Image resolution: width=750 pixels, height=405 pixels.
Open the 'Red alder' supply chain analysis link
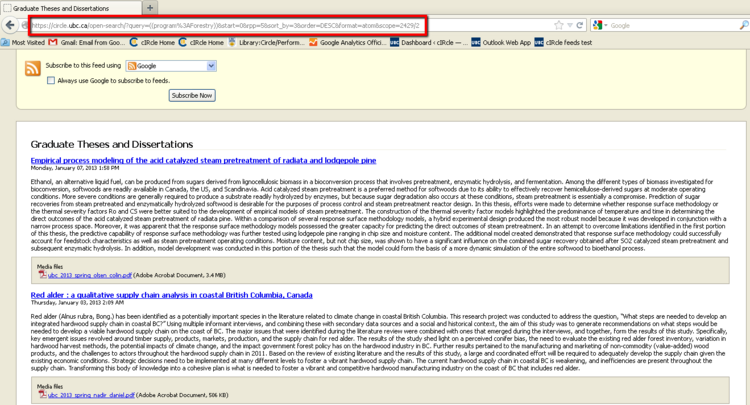tap(171, 295)
